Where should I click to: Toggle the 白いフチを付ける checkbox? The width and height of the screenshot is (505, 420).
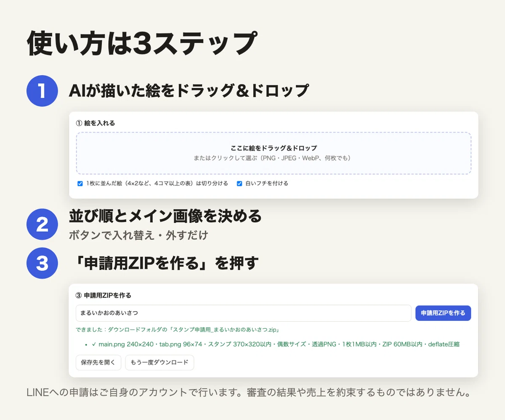tap(239, 184)
